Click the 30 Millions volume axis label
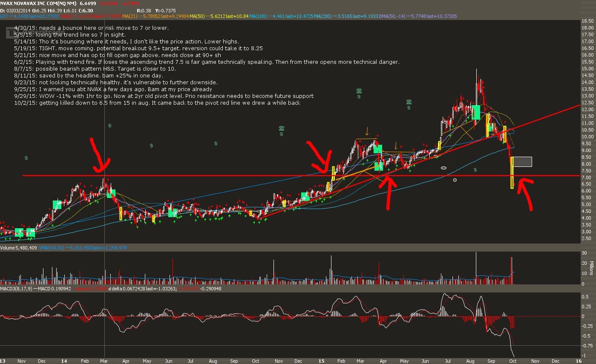The width and height of the screenshot is (596, 364). click(x=584, y=253)
